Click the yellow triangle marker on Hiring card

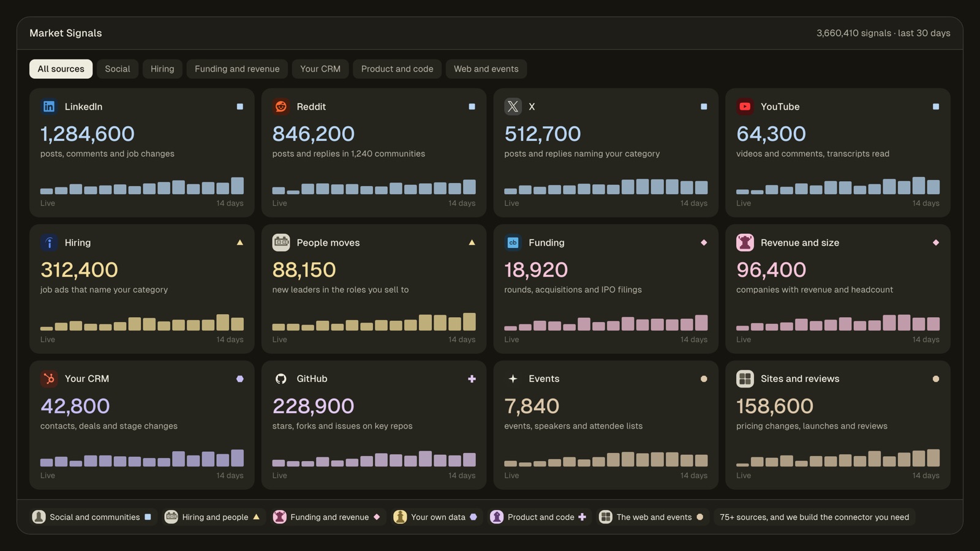coord(239,242)
